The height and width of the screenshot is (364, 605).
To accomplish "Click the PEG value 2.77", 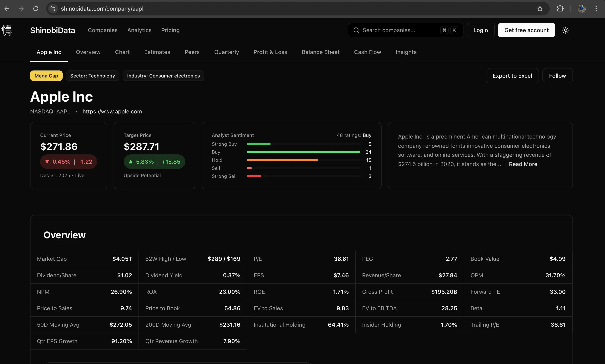I will coord(451,259).
